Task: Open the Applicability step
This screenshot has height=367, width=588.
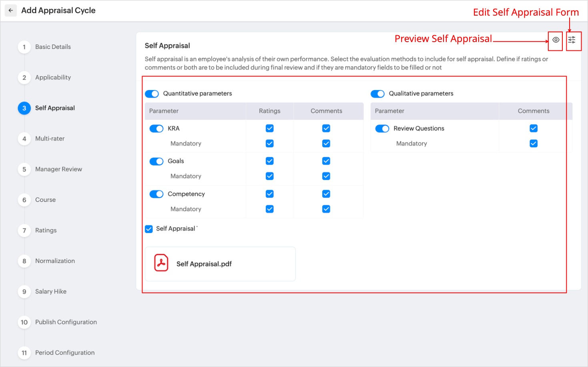Action: [x=53, y=78]
